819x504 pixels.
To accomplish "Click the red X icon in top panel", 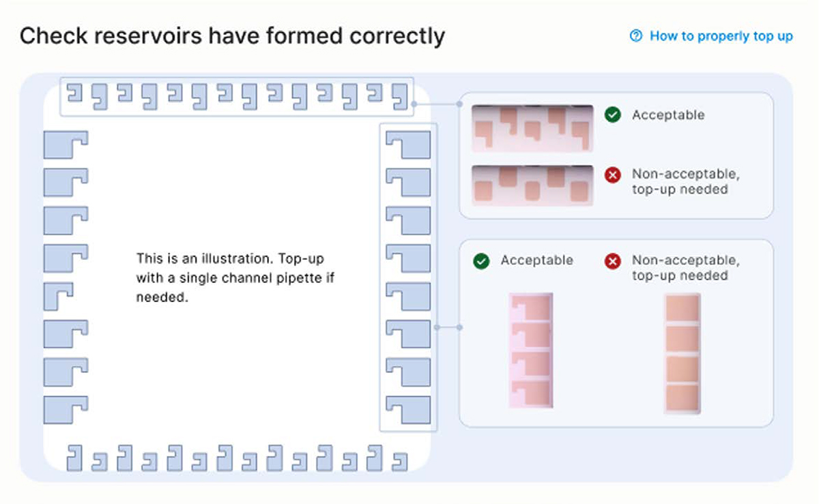I will click(x=613, y=176).
